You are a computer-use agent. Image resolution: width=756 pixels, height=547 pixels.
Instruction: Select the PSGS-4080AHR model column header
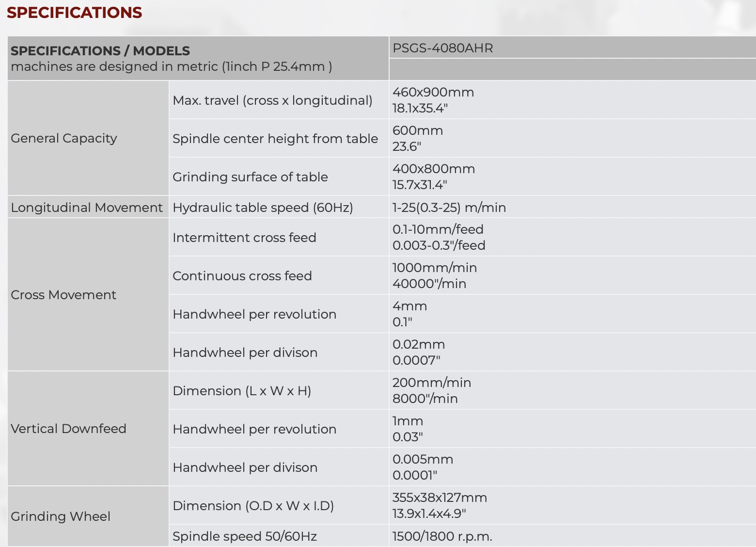[442, 48]
